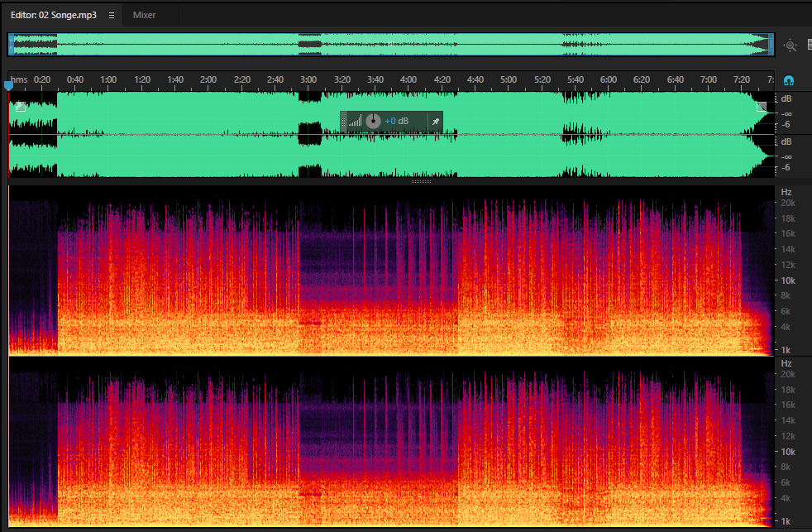The image size is (812, 532).
Task: Click the 3:00 mark on the timeline
Action: 308,79
